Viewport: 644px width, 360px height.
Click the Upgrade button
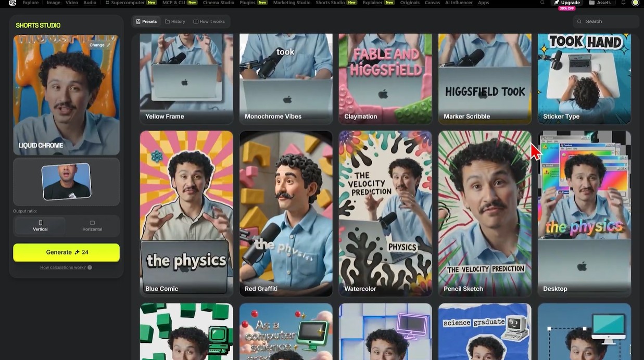[566, 3]
